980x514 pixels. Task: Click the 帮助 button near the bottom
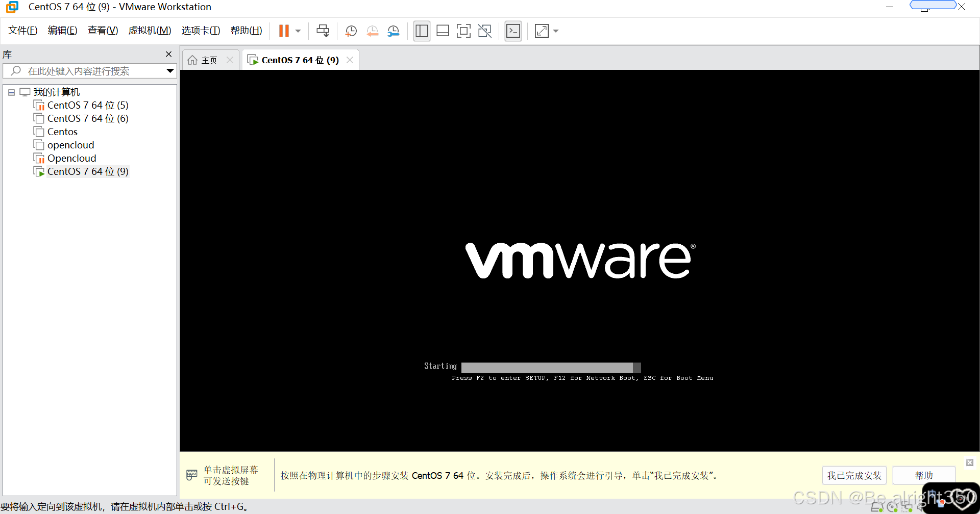click(924, 475)
